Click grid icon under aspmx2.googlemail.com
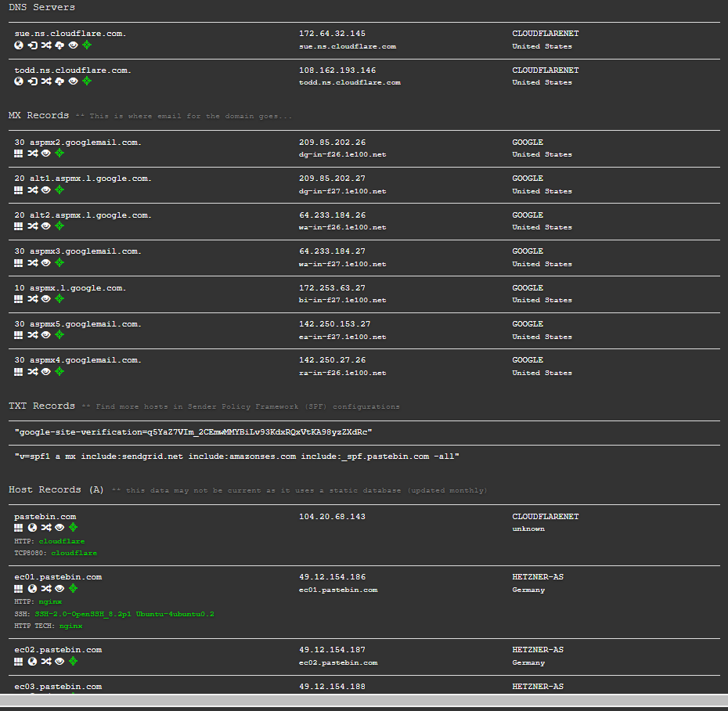Screen dimensions: 728x711 coord(19,154)
